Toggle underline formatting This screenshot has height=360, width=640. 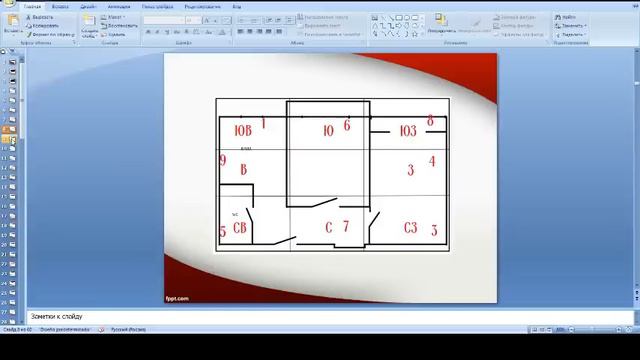[x=167, y=31]
